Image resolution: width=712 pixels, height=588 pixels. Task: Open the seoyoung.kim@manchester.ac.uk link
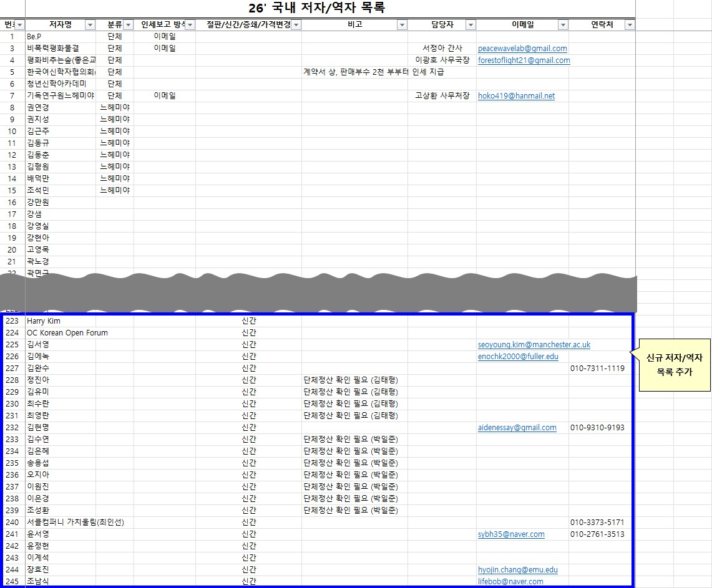point(534,345)
